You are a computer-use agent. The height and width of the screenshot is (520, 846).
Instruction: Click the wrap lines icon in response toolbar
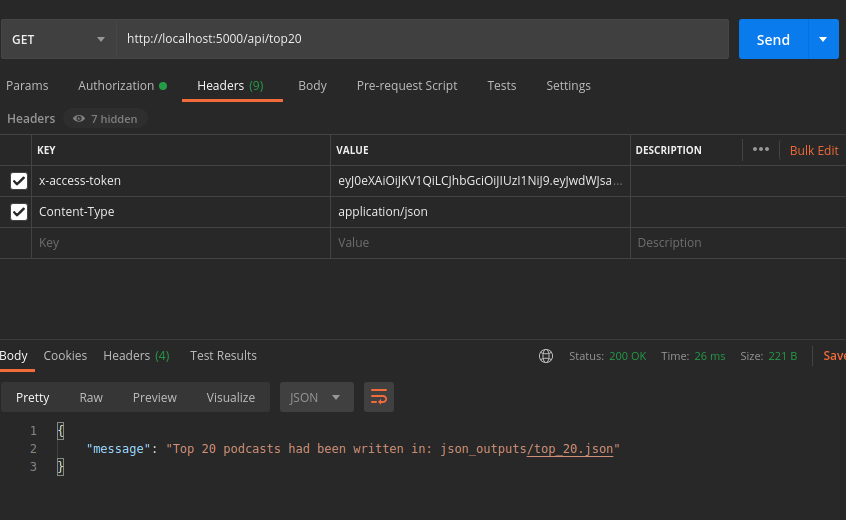point(379,397)
